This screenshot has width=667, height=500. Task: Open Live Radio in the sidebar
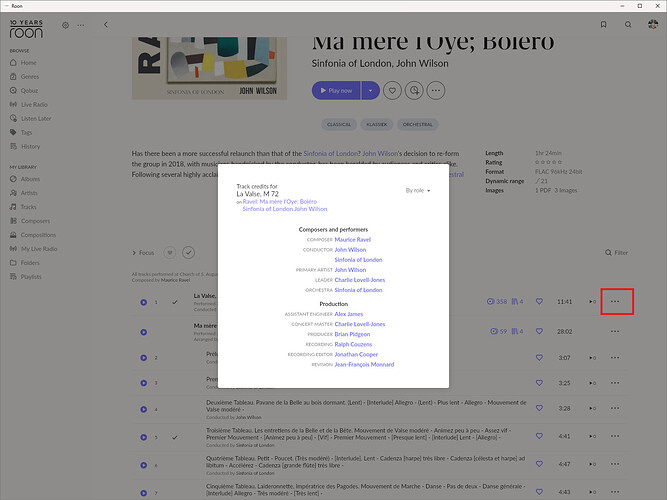[x=29, y=105]
